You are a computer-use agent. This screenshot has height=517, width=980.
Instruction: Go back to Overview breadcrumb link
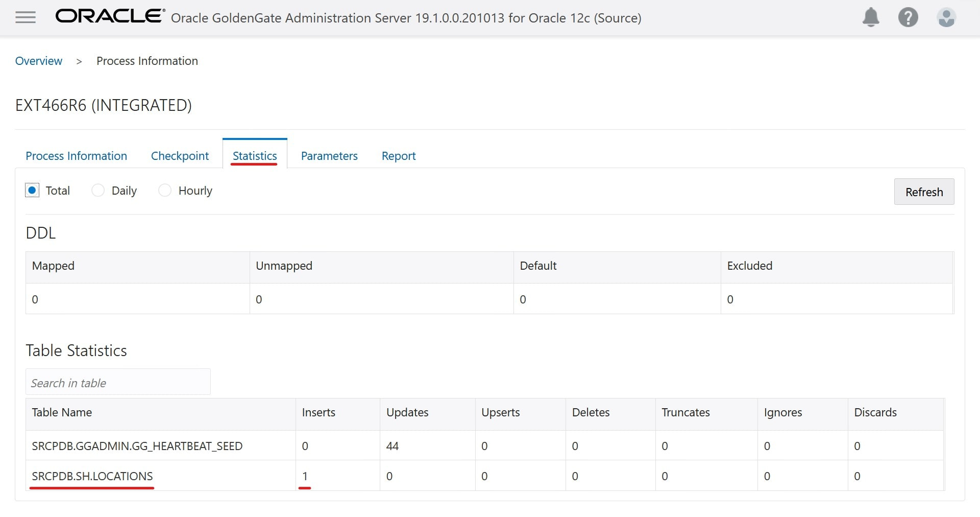point(39,61)
